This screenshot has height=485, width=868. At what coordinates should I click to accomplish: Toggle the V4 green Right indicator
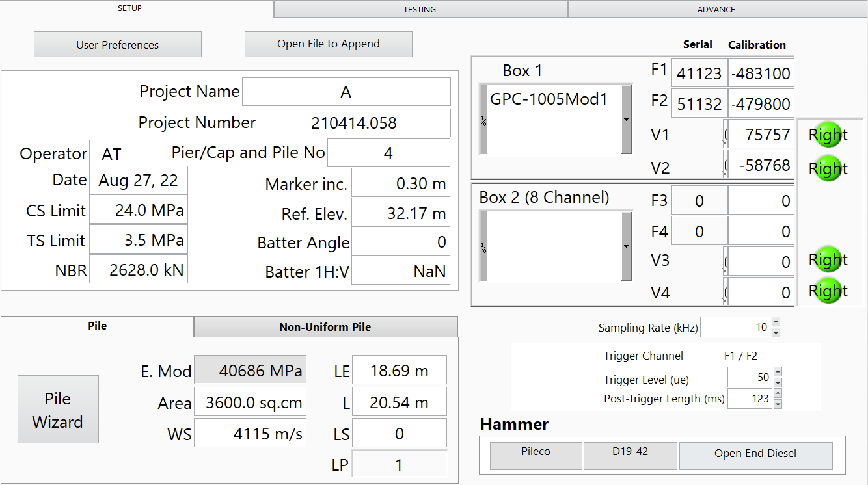point(827,291)
